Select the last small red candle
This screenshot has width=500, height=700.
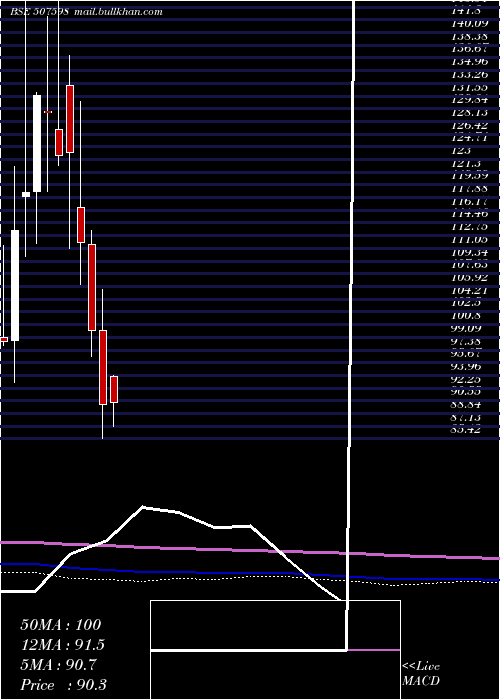coord(114,389)
